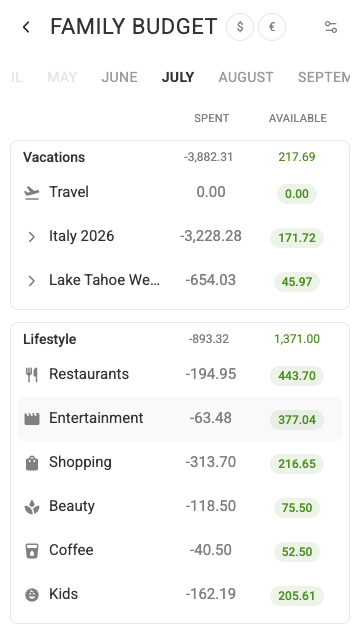Screen dimensions: 360x640
Task: Click the clapperboard icon for Entertainment
Action: [32, 419]
